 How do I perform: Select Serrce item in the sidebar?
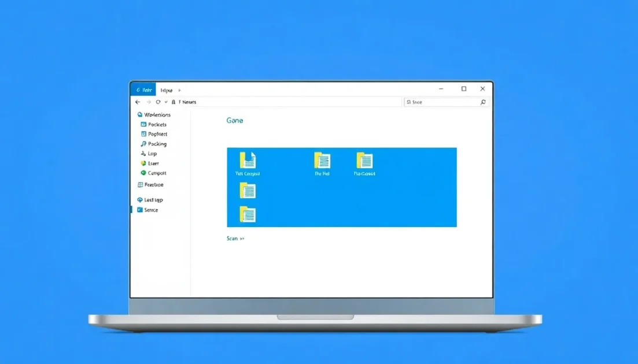(x=147, y=210)
